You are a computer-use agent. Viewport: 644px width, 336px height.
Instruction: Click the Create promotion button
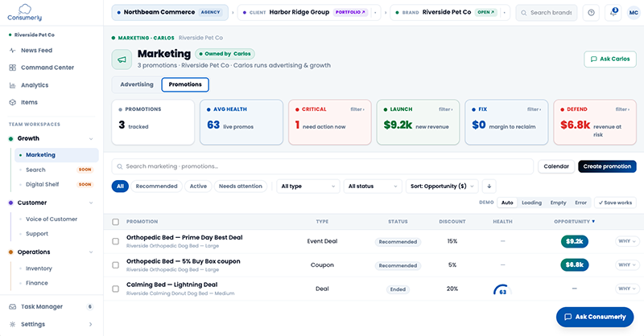point(607,166)
